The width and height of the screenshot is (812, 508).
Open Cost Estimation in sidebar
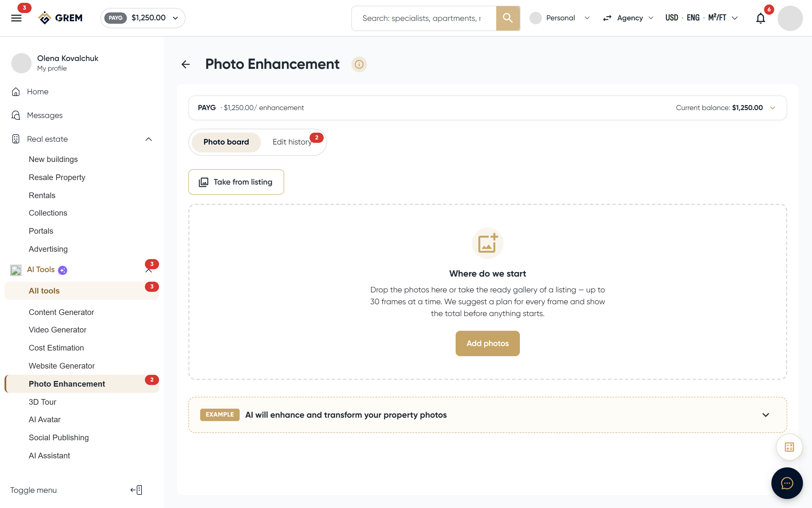point(56,348)
